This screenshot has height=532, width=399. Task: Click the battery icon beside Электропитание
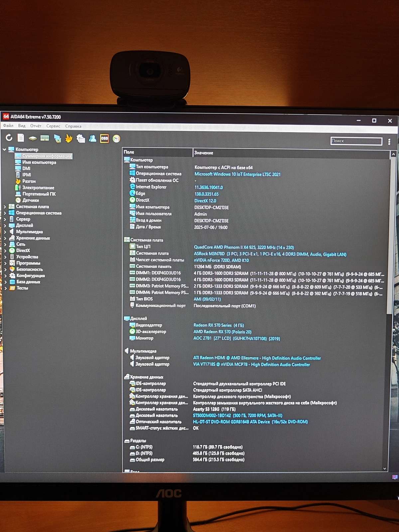pyautogui.click(x=18, y=188)
